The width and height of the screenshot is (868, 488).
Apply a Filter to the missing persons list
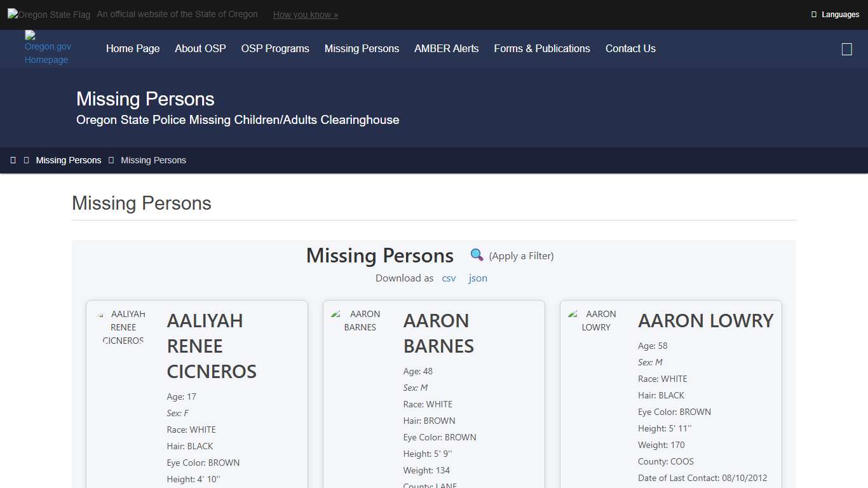[521, 255]
